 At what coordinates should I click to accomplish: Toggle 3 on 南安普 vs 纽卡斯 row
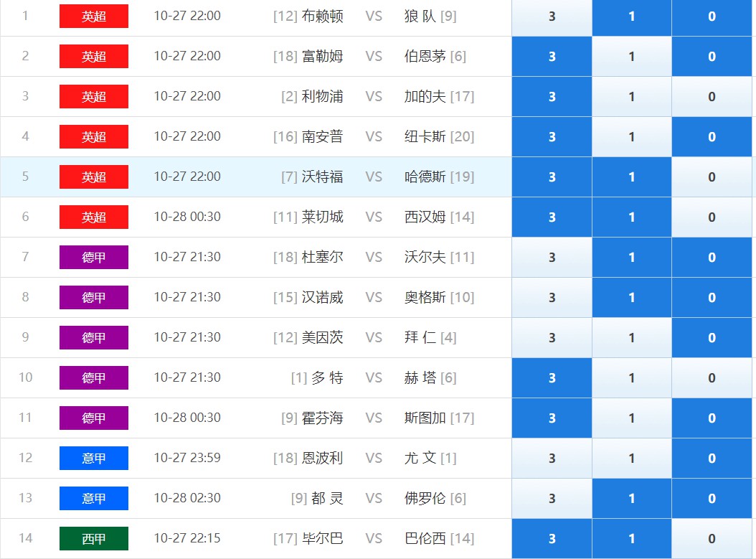(552, 137)
